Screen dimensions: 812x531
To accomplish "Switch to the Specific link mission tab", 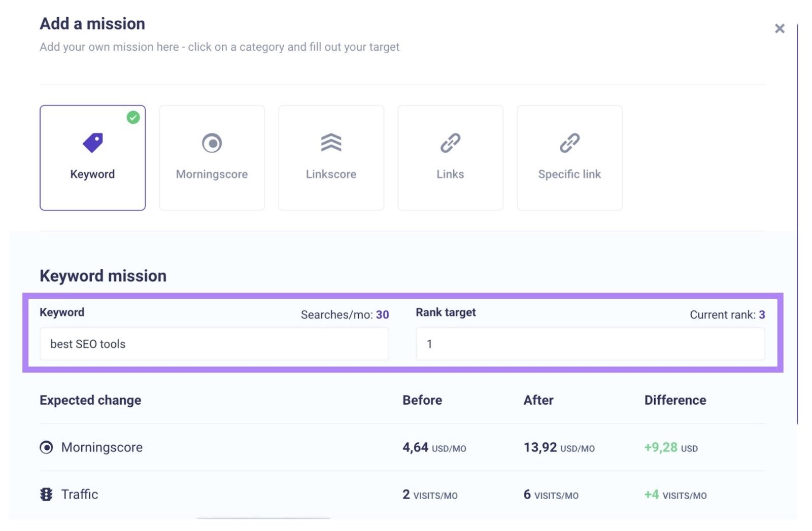I will [x=569, y=157].
